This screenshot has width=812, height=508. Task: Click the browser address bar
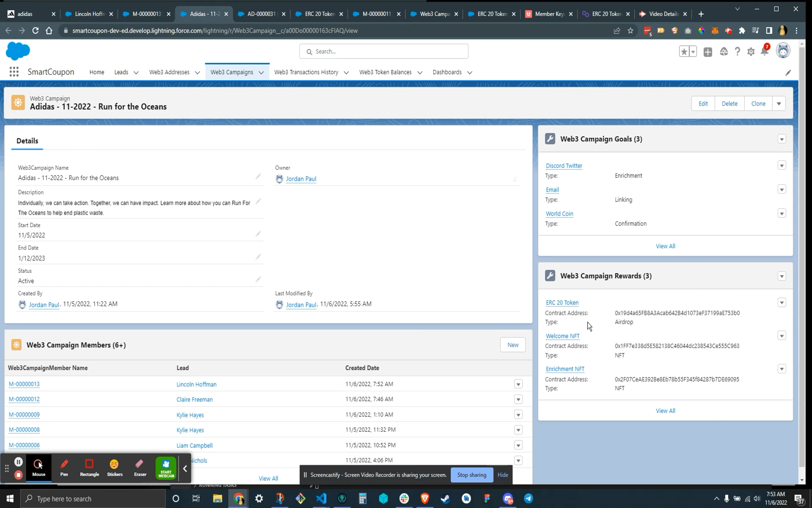click(337, 31)
